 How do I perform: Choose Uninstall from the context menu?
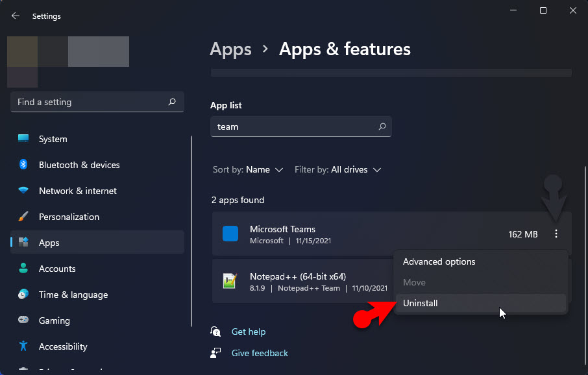(481, 303)
